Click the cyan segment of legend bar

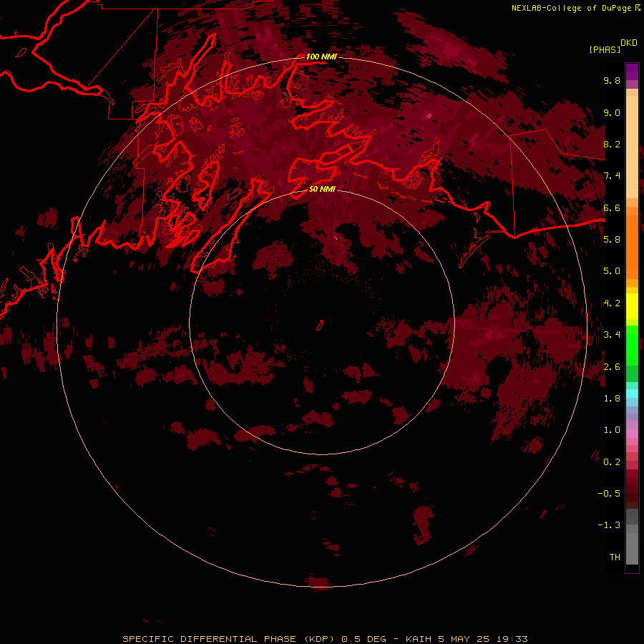(632, 394)
